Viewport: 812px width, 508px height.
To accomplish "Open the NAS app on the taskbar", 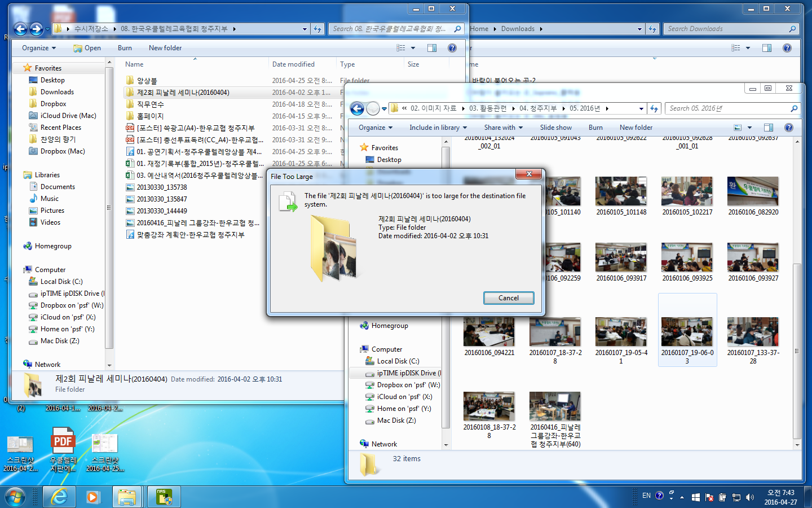I will tap(164, 497).
